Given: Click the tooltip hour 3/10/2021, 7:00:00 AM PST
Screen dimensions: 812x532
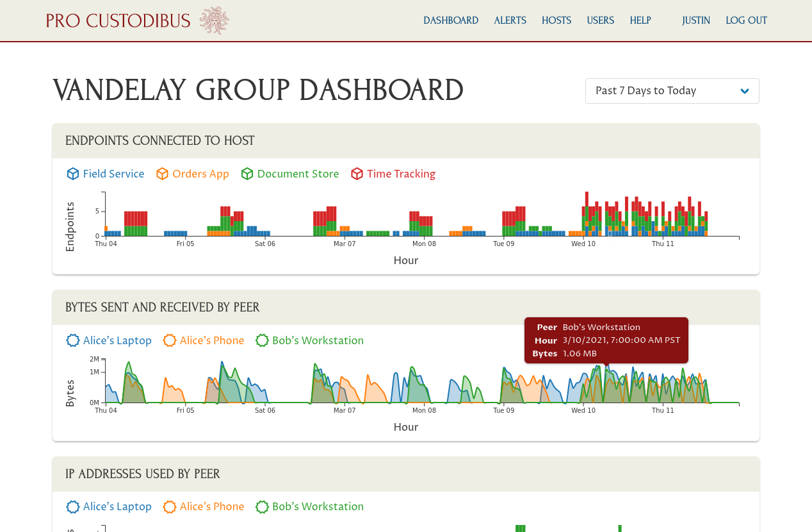Looking at the screenshot, I should [x=621, y=340].
